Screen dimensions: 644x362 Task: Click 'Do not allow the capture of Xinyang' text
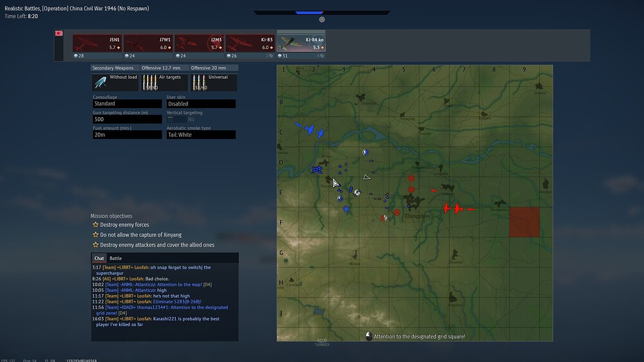click(x=141, y=234)
